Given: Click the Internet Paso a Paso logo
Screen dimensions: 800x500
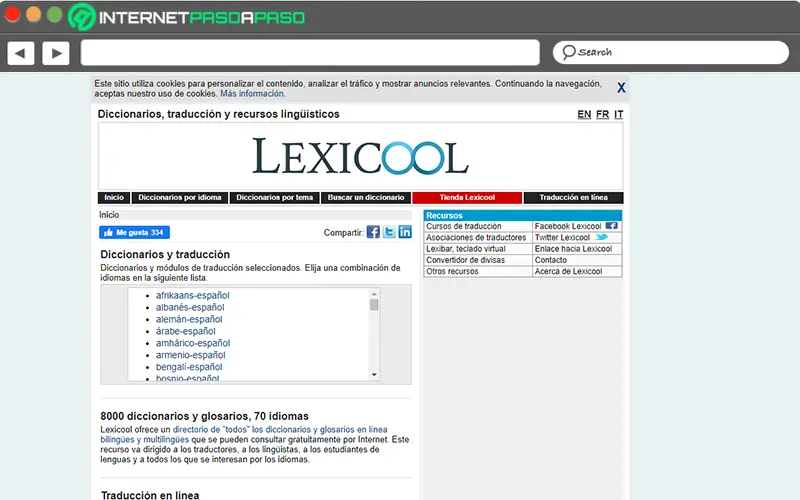Looking at the screenshot, I should pyautogui.click(x=187, y=17).
